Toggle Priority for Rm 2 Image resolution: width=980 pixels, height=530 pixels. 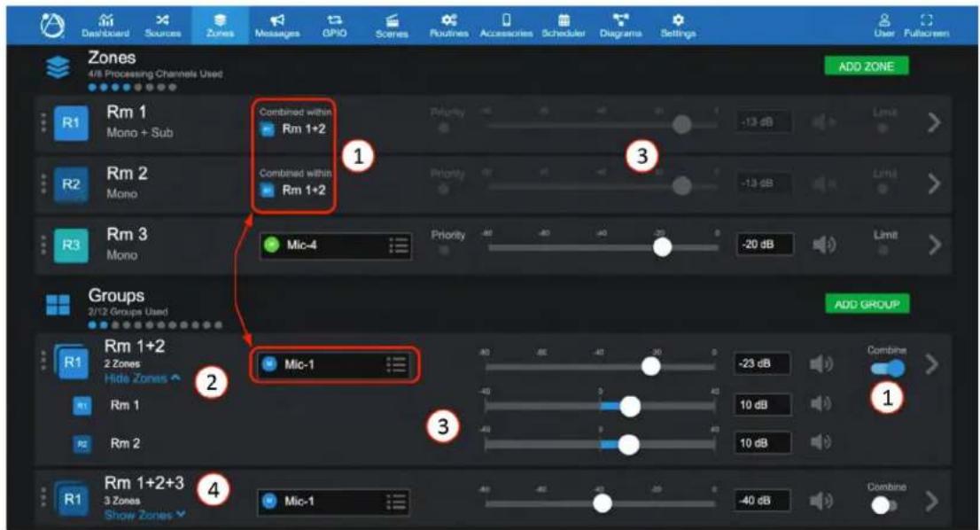click(445, 190)
